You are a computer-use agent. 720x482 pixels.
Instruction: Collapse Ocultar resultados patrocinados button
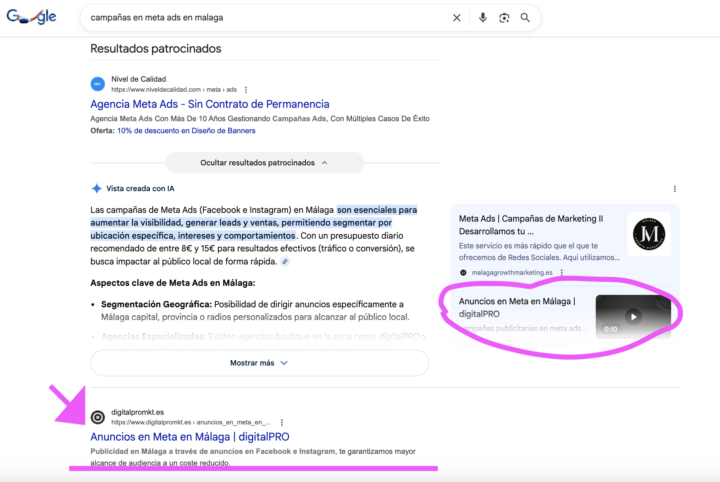(264, 163)
